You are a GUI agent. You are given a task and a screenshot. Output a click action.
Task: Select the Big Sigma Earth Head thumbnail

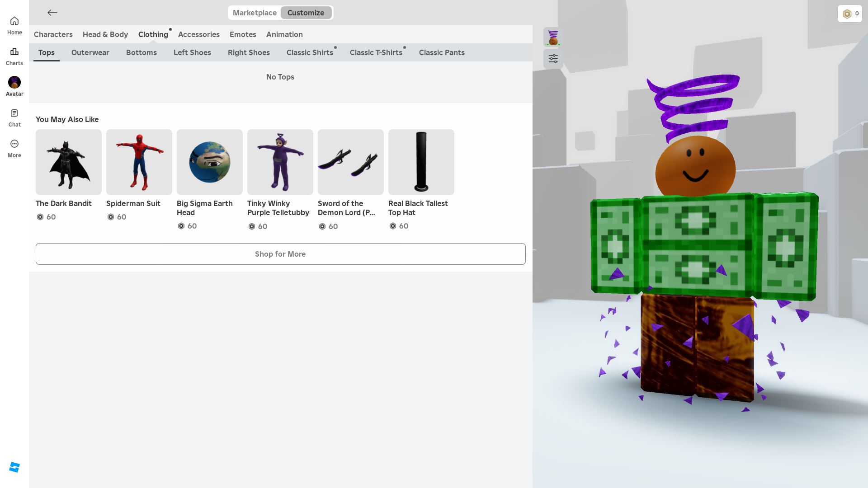point(210,162)
